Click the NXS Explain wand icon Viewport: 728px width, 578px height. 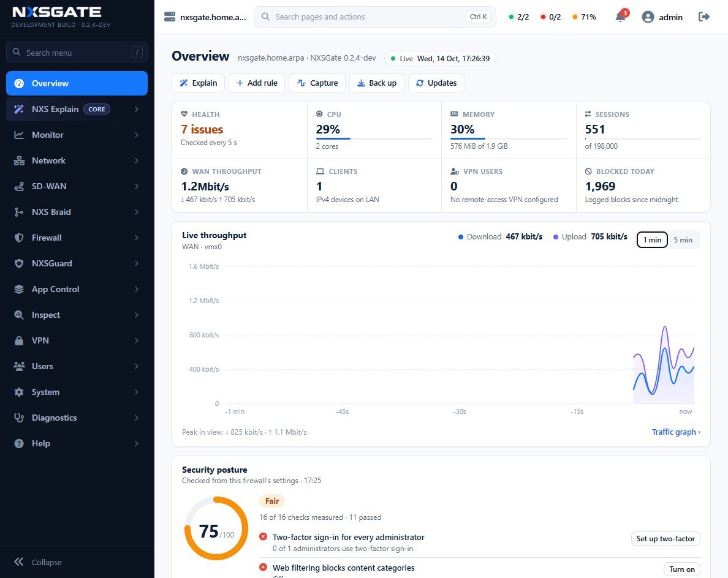pyautogui.click(x=19, y=109)
